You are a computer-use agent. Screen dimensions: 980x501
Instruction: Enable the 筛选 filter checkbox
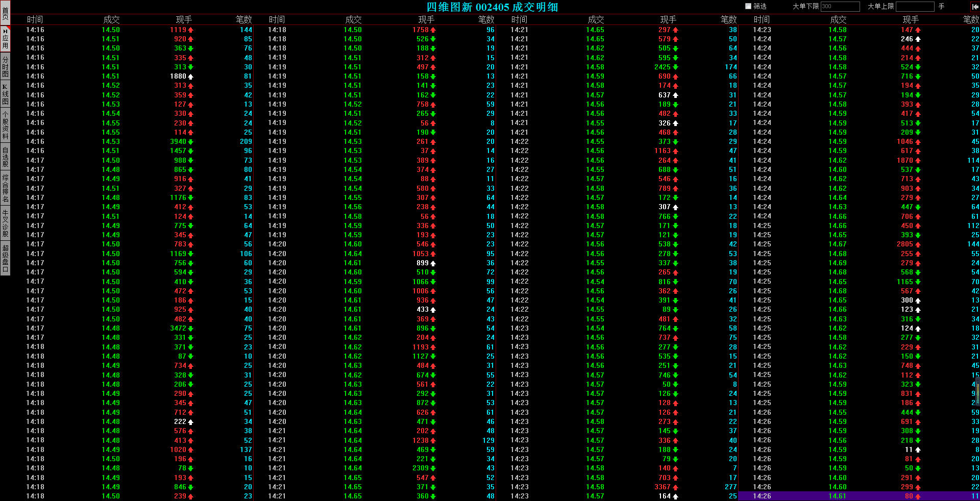748,6
